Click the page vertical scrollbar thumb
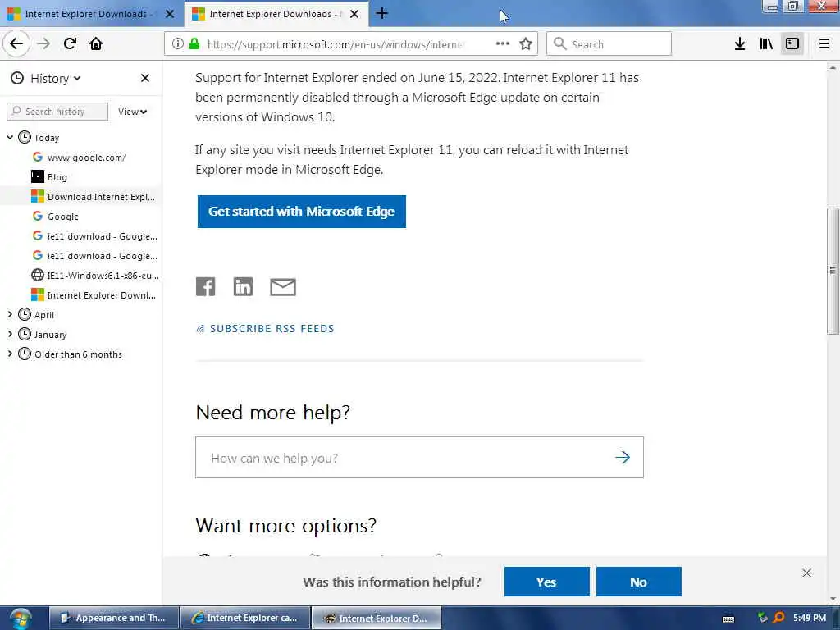Image resolution: width=840 pixels, height=630 pixels. pyautogui.click(x=833, y=271)
